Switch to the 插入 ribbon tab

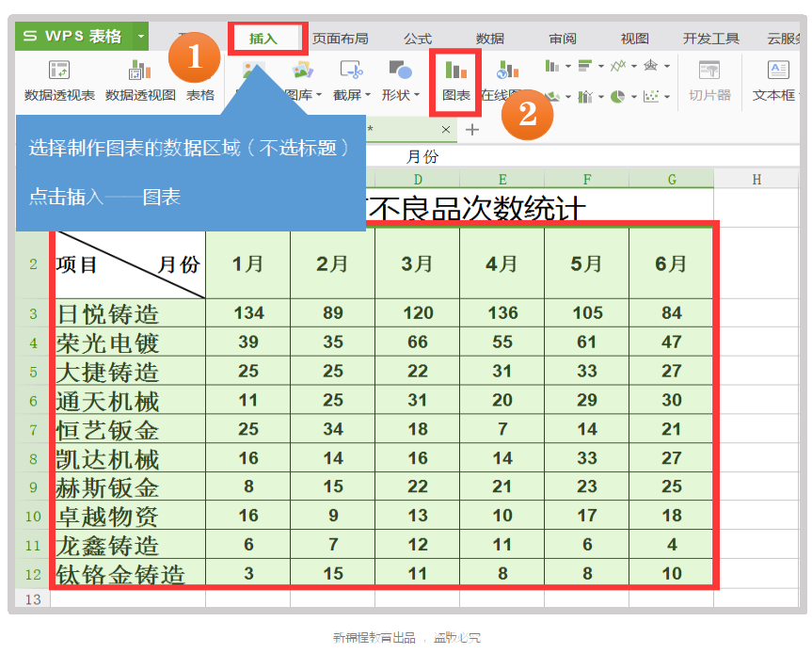[263, 39]
